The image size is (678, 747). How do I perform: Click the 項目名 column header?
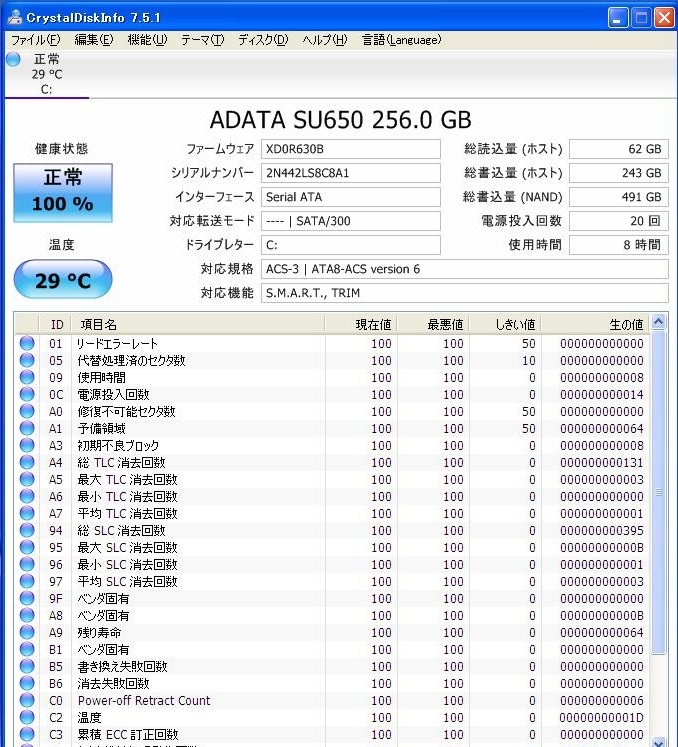[x=198, y=324]
